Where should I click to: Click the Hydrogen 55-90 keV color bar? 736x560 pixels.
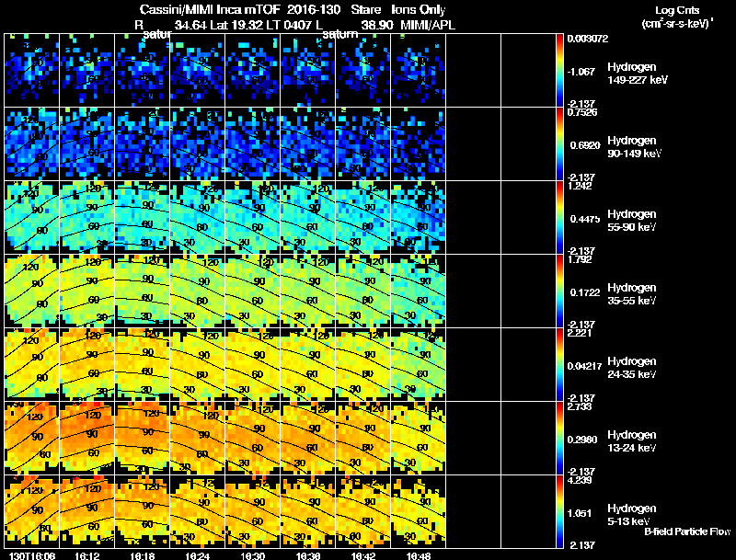pos(559,218)
